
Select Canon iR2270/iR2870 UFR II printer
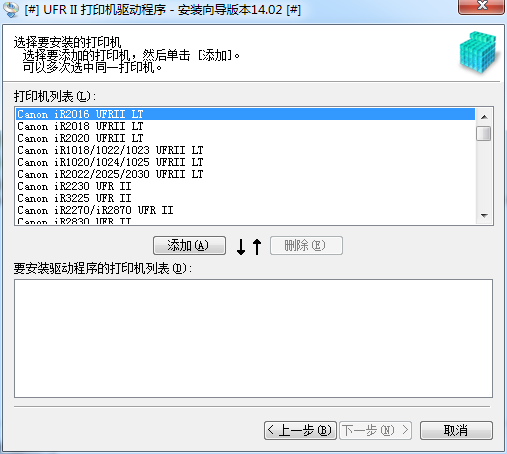[246, 210]
